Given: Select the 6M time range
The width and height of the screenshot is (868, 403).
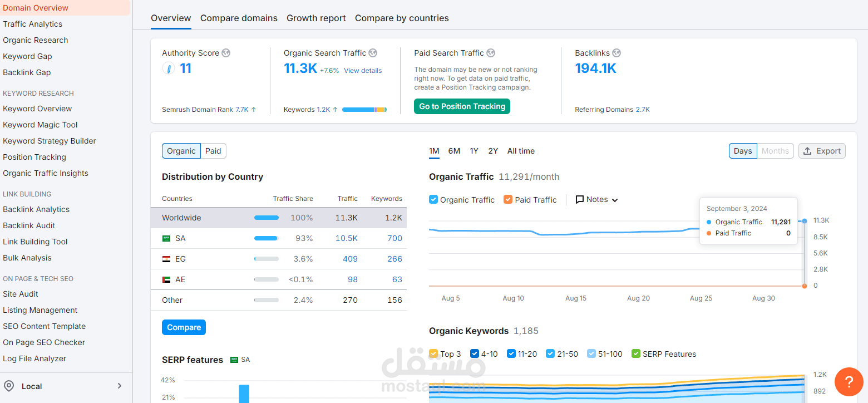Looking at the screenshot, I should (454, 151).
